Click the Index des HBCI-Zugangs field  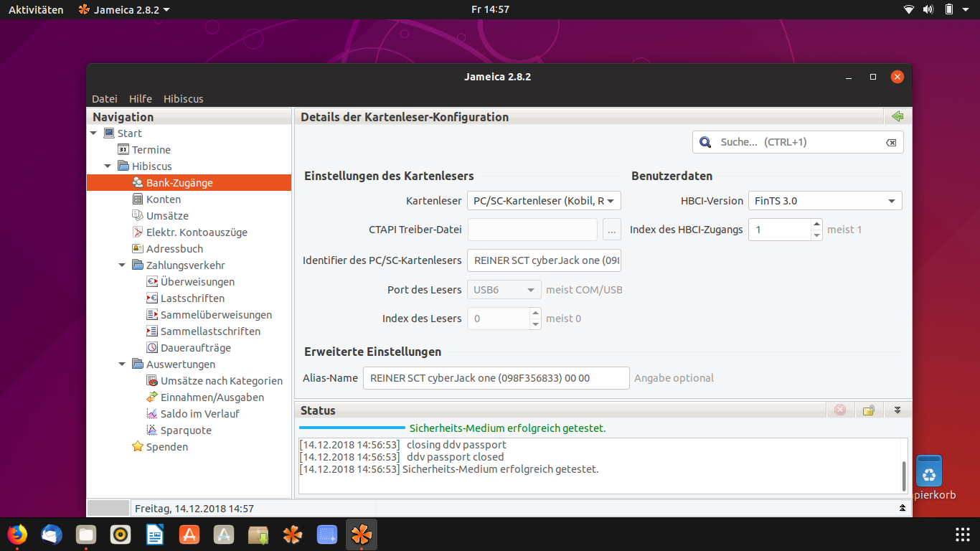tap(780, 230)
